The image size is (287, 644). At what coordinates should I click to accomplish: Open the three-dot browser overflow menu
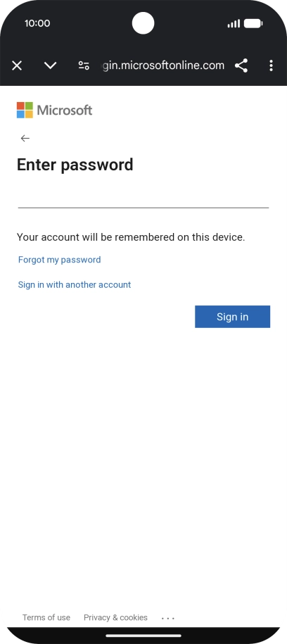[271, 65]
